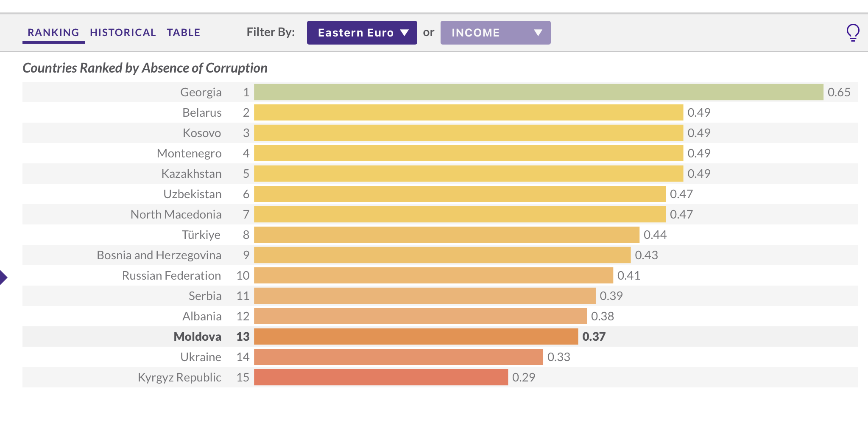Click the Kyrgyz Republic country name

coord(179,377)
